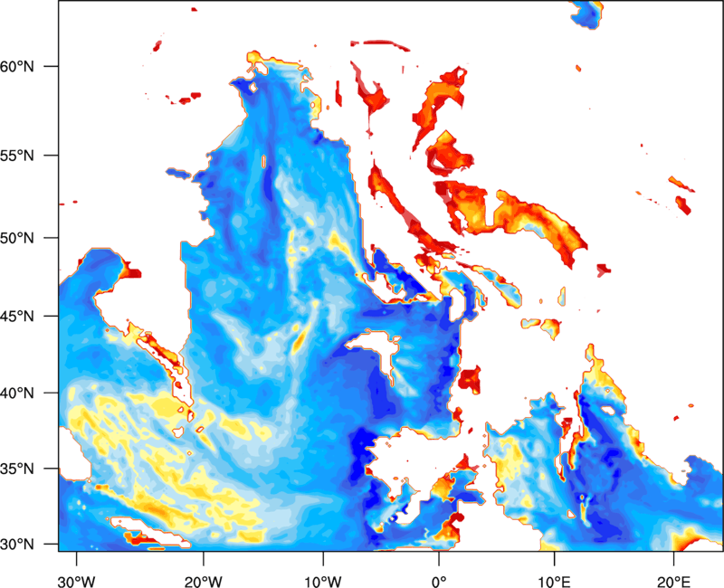Click the 60°N latitude label
This screenshot has width=724, height=588.
[x=17, y=66]
